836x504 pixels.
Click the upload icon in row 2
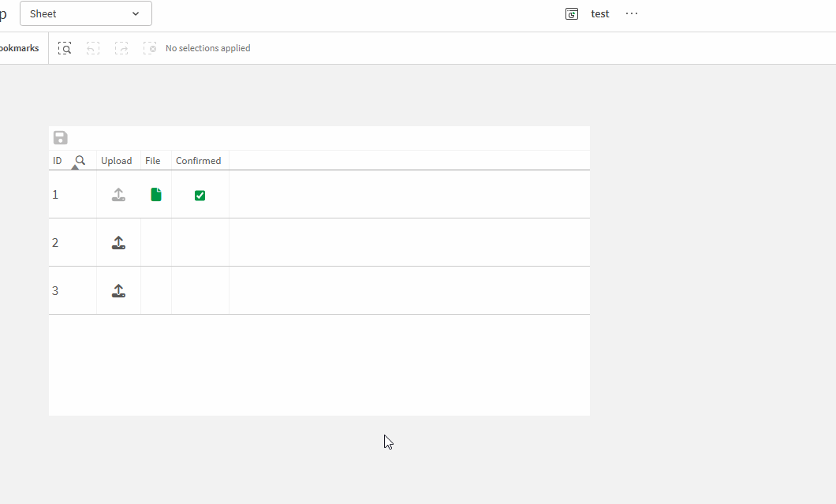pyautogui.click(x=118, y=243)
